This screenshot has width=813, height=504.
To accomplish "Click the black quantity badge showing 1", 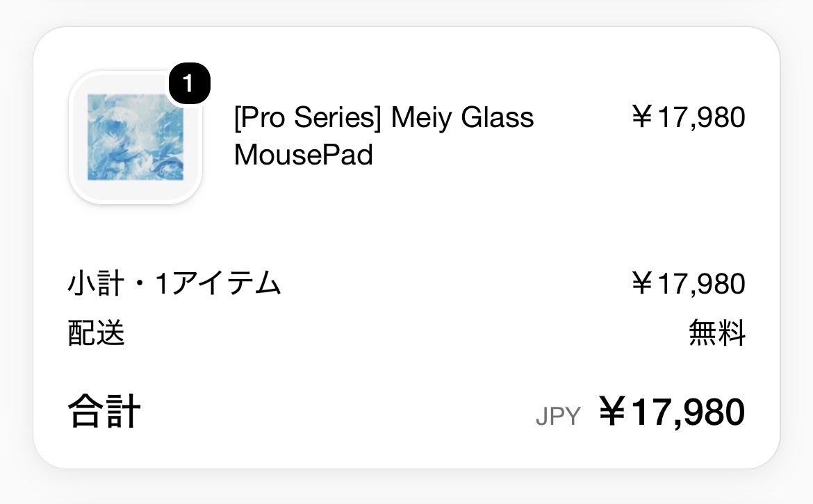I will point(189,83).
